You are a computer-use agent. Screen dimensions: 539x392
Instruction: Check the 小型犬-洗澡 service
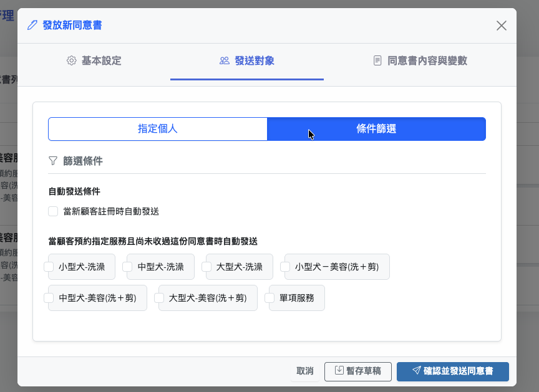(49, 267)
